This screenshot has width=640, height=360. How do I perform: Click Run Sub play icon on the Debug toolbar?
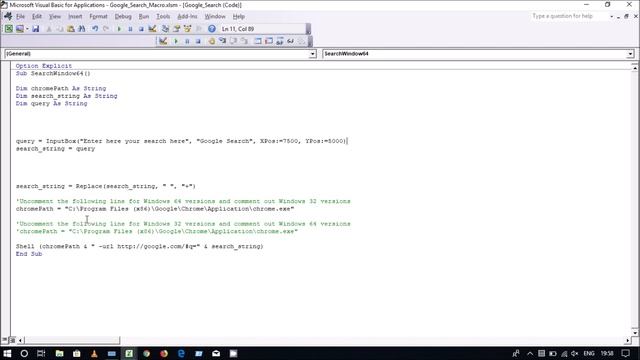click(176, 41)
